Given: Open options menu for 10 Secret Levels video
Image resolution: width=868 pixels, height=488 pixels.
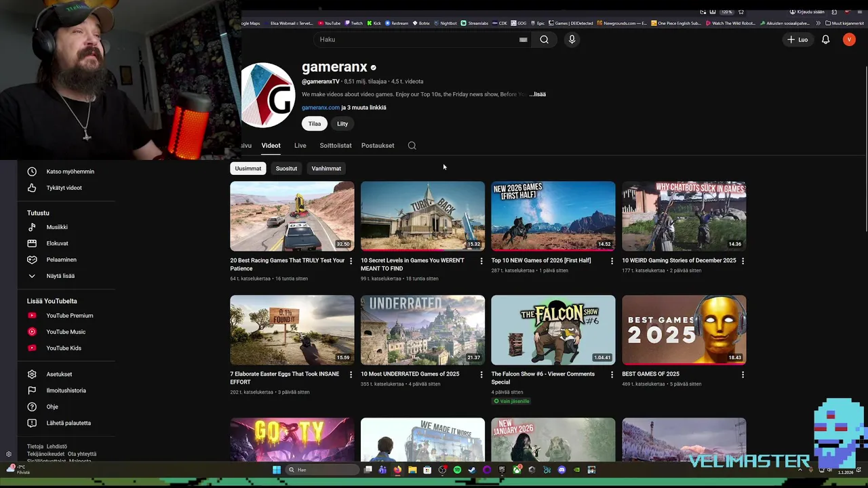Looking at the screenshot, I should 481,261.
